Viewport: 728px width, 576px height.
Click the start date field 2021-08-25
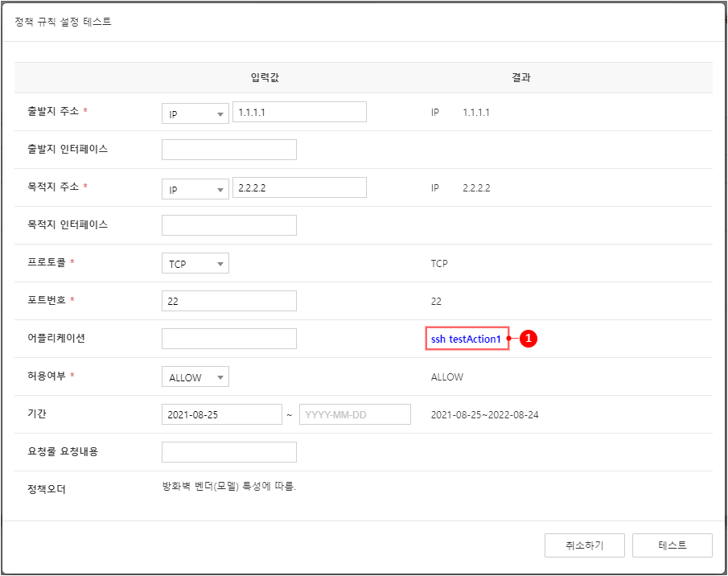222,414
